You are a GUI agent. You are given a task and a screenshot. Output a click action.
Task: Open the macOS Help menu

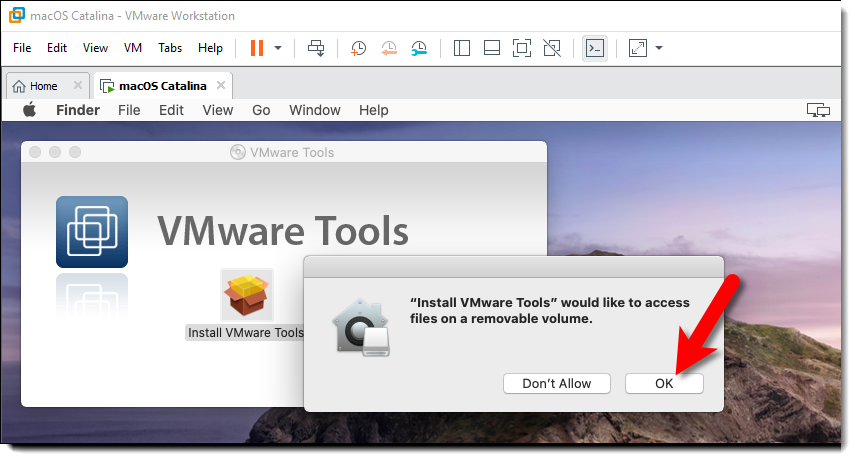pyautogui.click(x=374, y=110)
